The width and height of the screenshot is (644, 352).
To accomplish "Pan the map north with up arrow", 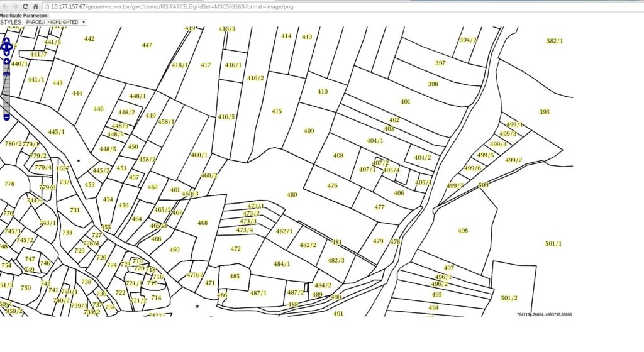I will pos(6,40).
